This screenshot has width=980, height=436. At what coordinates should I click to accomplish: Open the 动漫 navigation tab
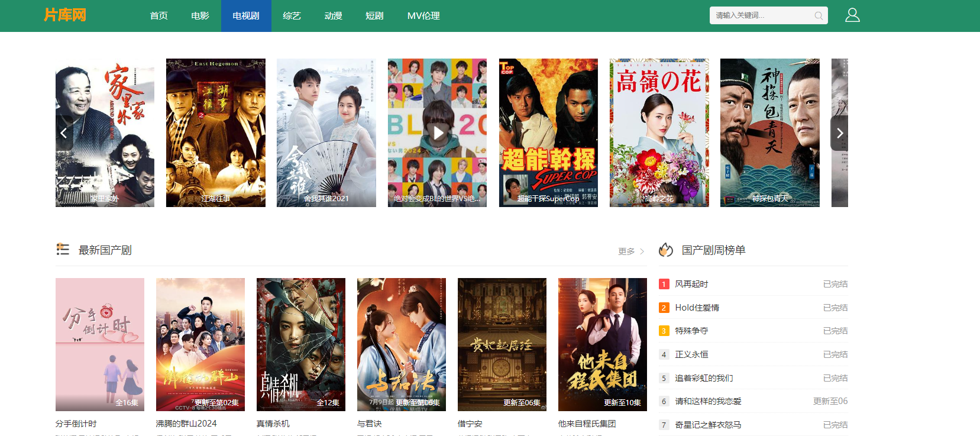point(333,15)
